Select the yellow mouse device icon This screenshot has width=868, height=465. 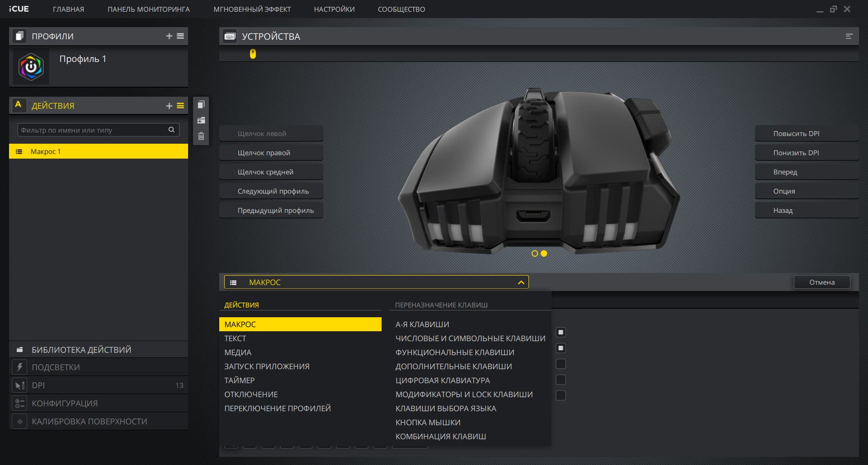tap(253, 54)
